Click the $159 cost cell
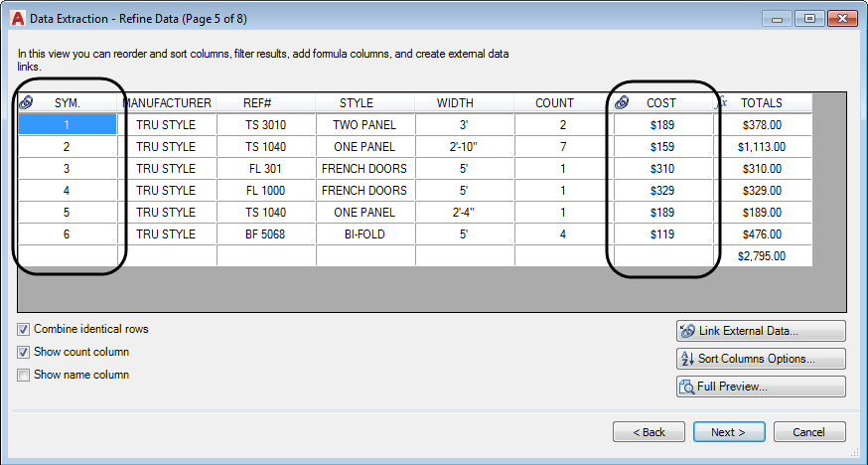Viewport: 868px width, 465px height. 663,147
